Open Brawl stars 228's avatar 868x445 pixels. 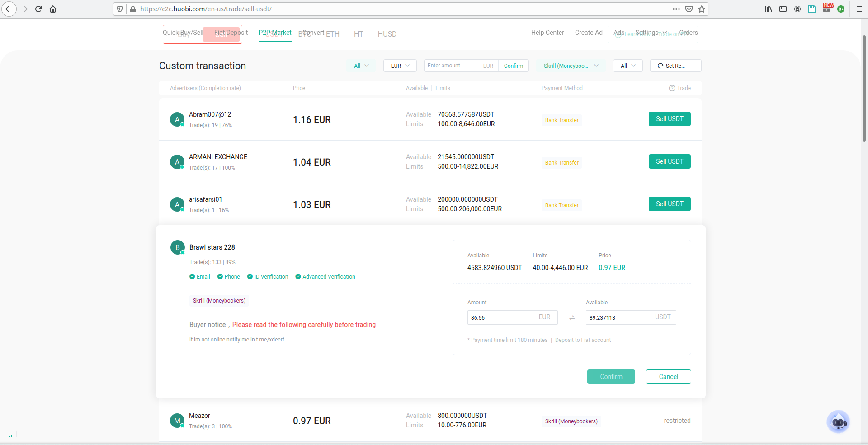178,247
